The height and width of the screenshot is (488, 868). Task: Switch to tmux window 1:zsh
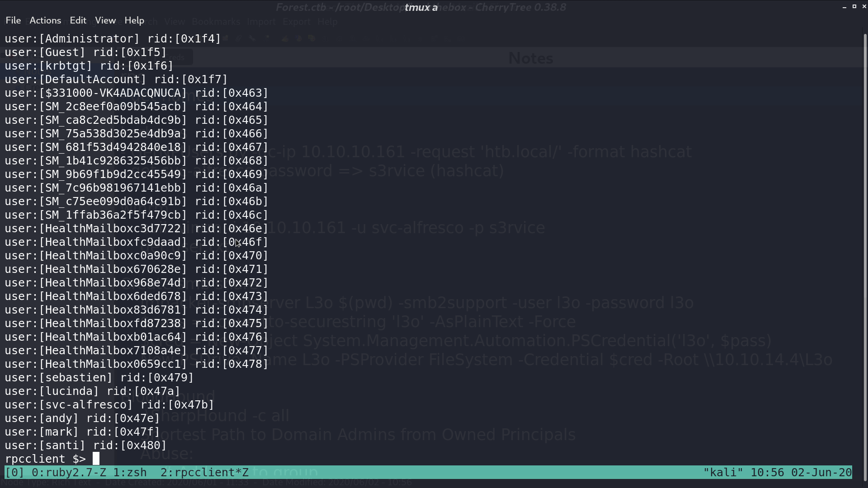(x=130, y=473)
